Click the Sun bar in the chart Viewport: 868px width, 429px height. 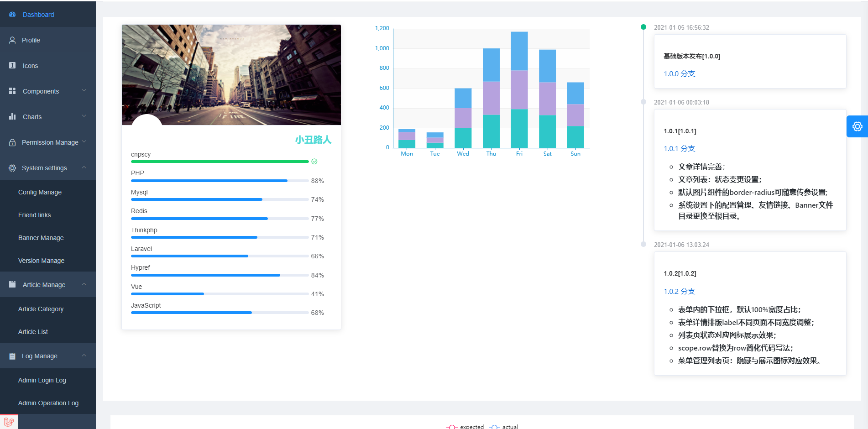[575, 115]
